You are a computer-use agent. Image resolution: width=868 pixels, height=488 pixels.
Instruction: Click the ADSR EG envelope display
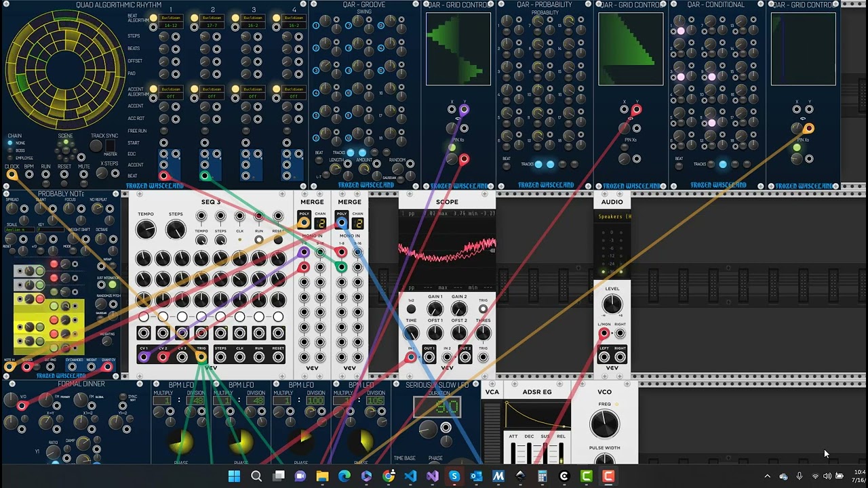coord(536,414)
